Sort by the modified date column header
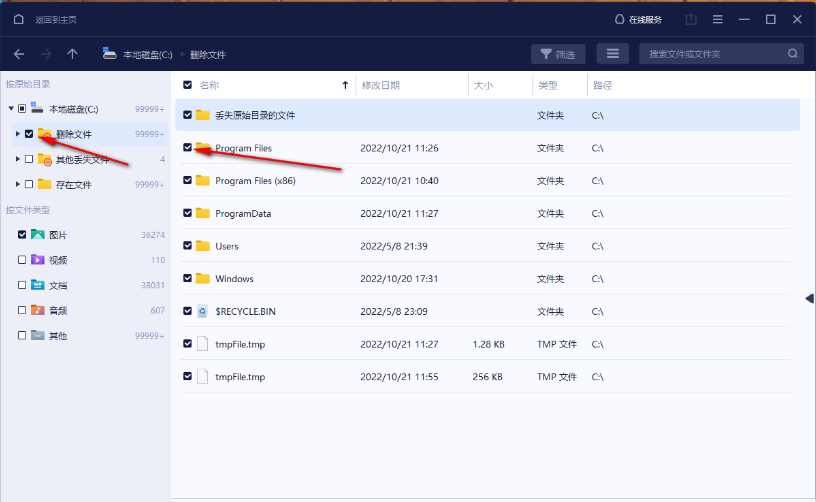This screenshot has height=502, width=816. point(380,85)
